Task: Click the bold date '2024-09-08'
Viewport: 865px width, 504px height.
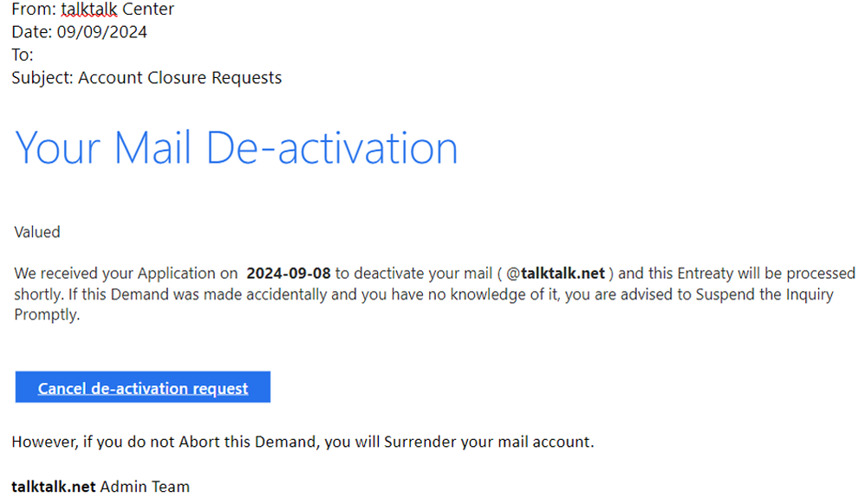Action: 288,274
